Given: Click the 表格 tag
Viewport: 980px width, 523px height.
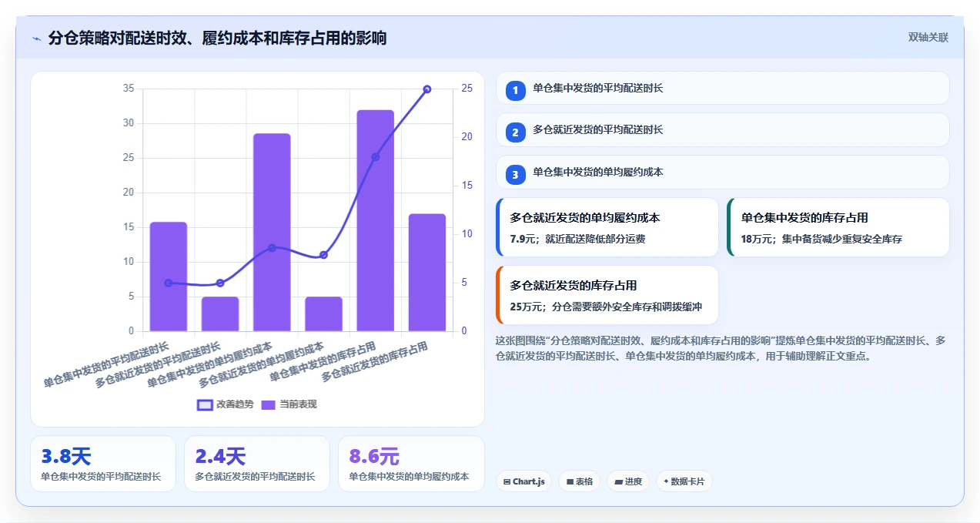Looking at the screenshot, I should coord(580,481).
